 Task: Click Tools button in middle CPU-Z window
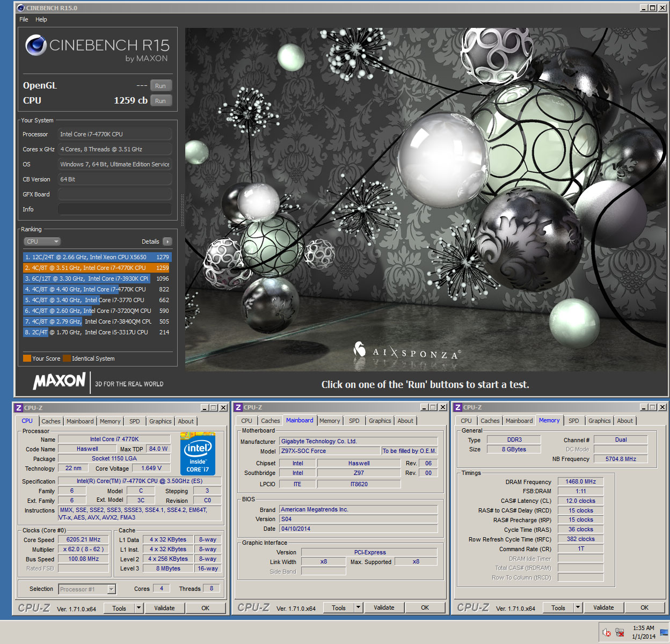click(x=339, y=608)
